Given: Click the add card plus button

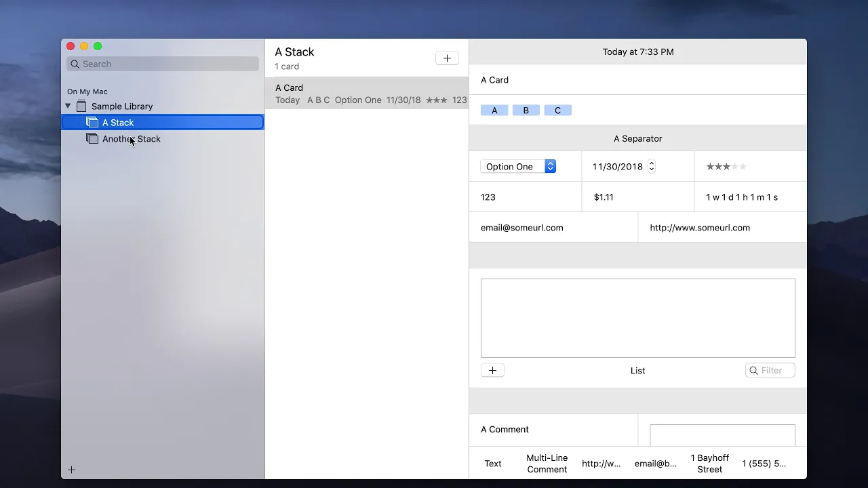Looking at the screenshot, I should click(447, 58).
